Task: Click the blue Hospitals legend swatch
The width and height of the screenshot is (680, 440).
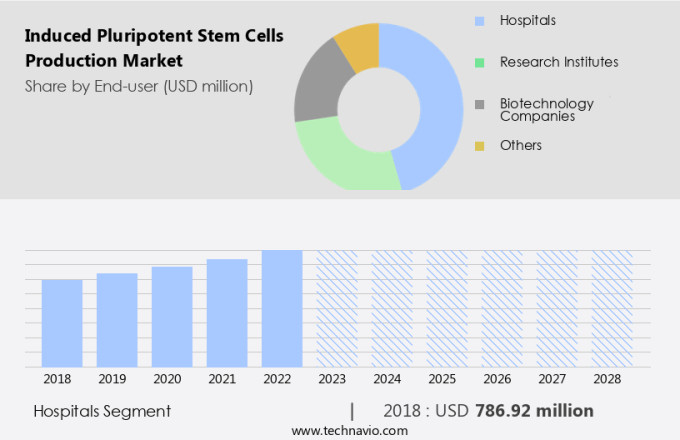Action: click(x=480, y=20)
